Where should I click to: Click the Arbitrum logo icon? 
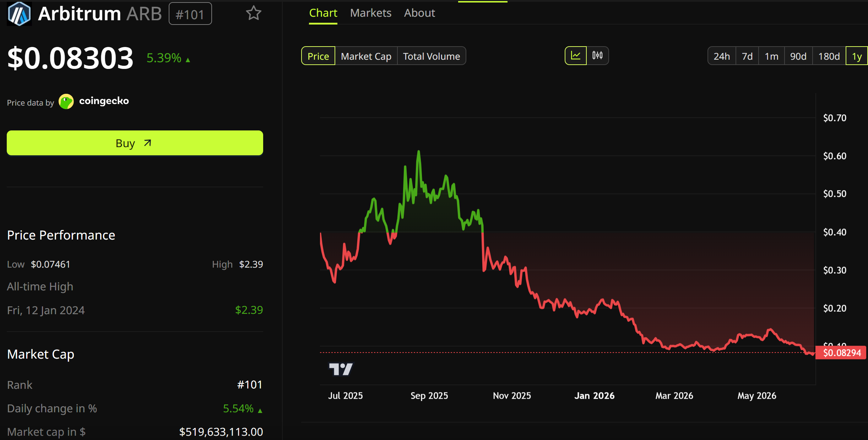click(19, 14)
